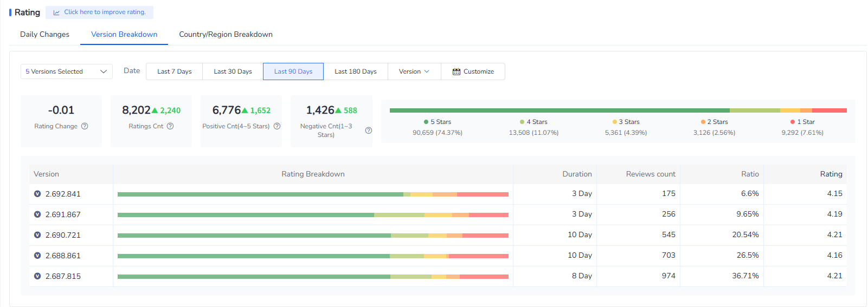
Task: Click the rating bar for version 2.690.721
Action: [x=313, y=236]
